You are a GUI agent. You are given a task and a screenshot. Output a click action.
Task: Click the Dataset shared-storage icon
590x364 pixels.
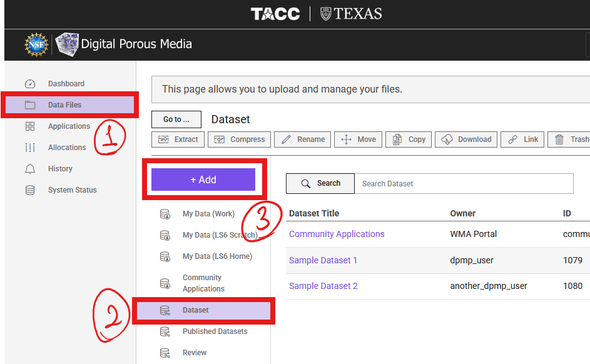click(165, 311)
